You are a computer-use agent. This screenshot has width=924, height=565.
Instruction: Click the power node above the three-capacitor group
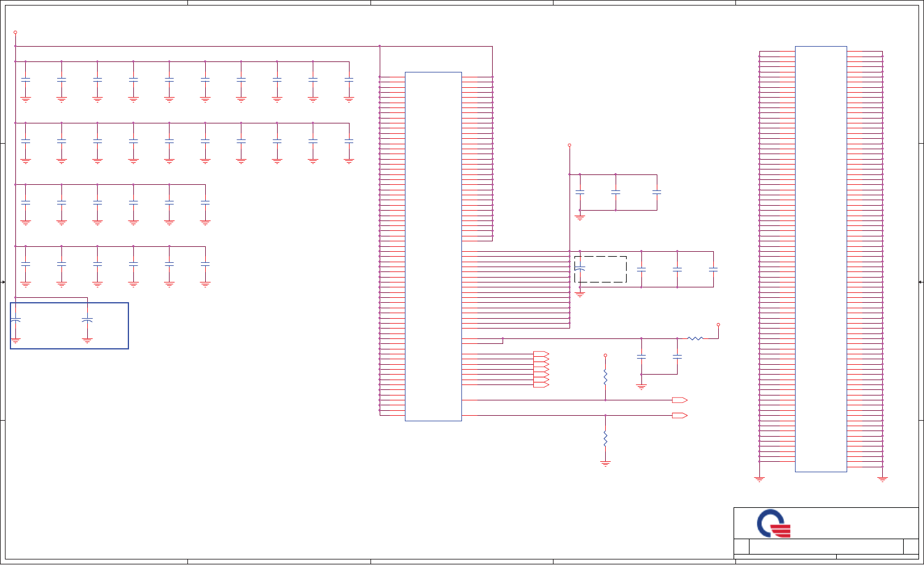pos(570,145)
